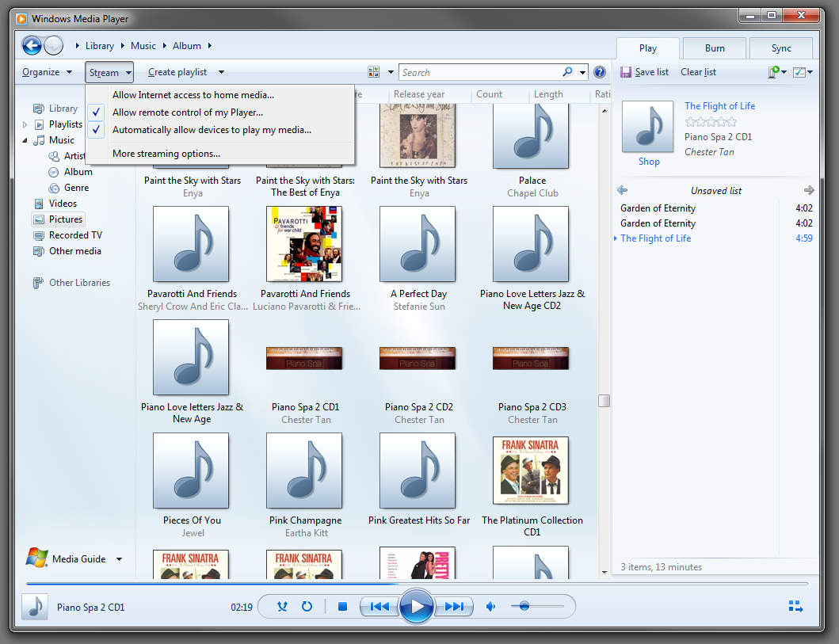Open The Platinum Collection CD1 Sinatra cover

(x=531, y=471)
